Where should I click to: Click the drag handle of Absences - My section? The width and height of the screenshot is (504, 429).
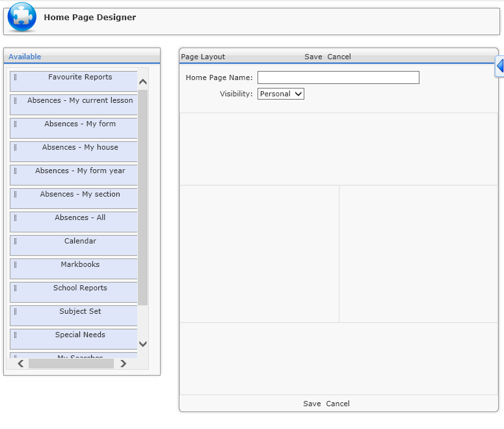[x=15, y=195]
